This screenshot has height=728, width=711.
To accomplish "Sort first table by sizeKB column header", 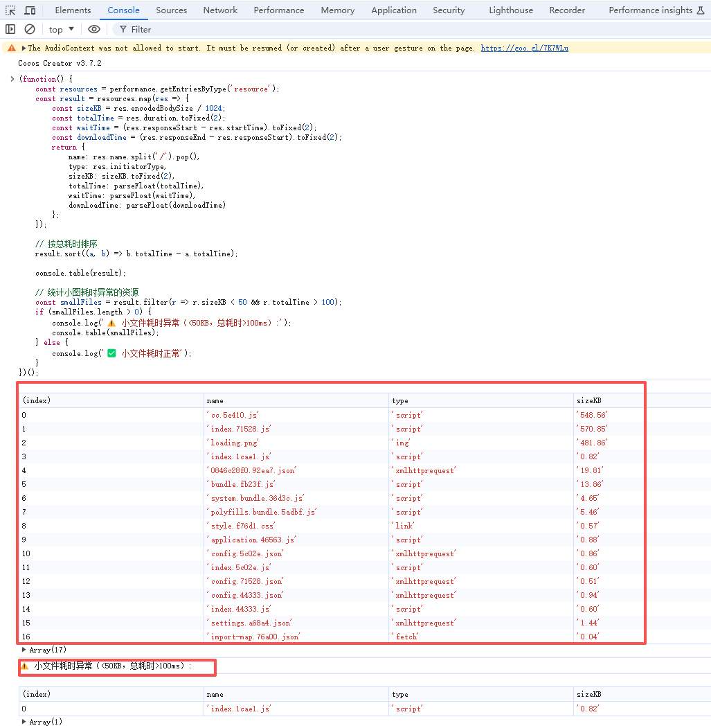I will point(588,400).
